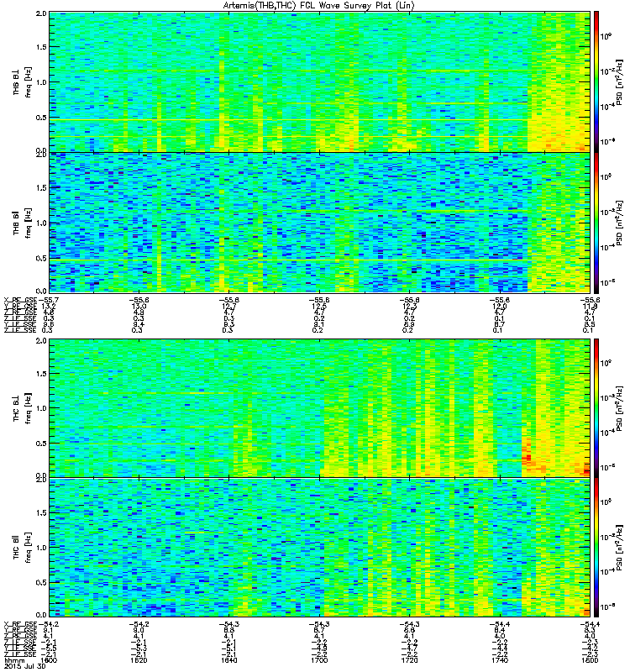
Task: Click the THB B-parallel panel colorbar
Action: (596, 223)
